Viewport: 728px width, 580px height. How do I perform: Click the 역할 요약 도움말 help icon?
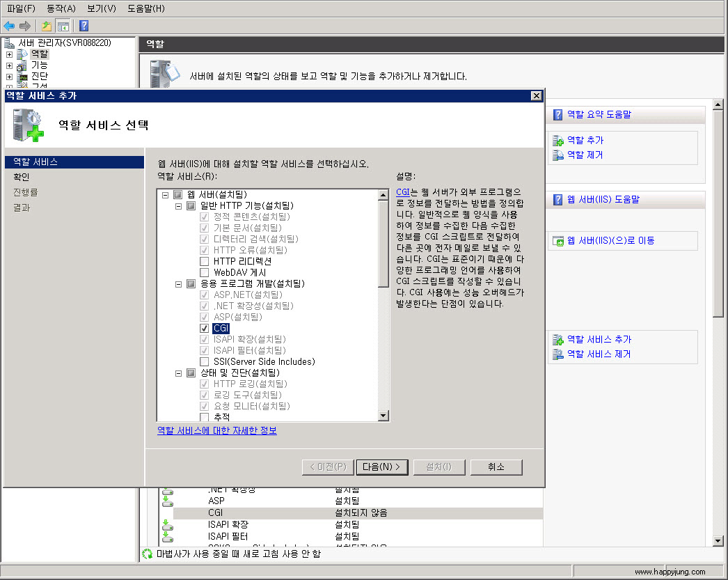click(557, 115)
